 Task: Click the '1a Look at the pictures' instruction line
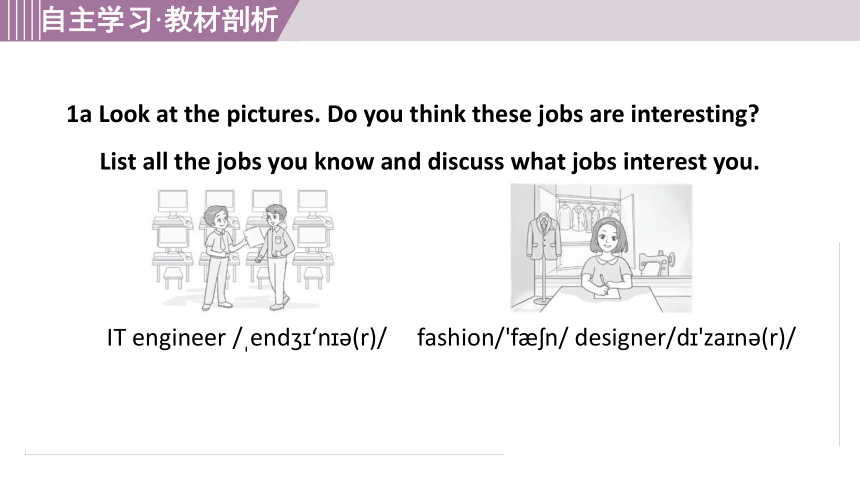coord(412,114)
